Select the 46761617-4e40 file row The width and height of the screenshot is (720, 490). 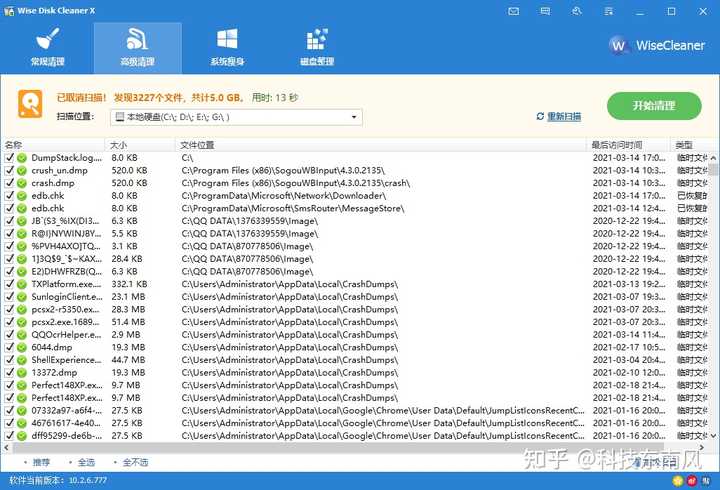[356, 423]
